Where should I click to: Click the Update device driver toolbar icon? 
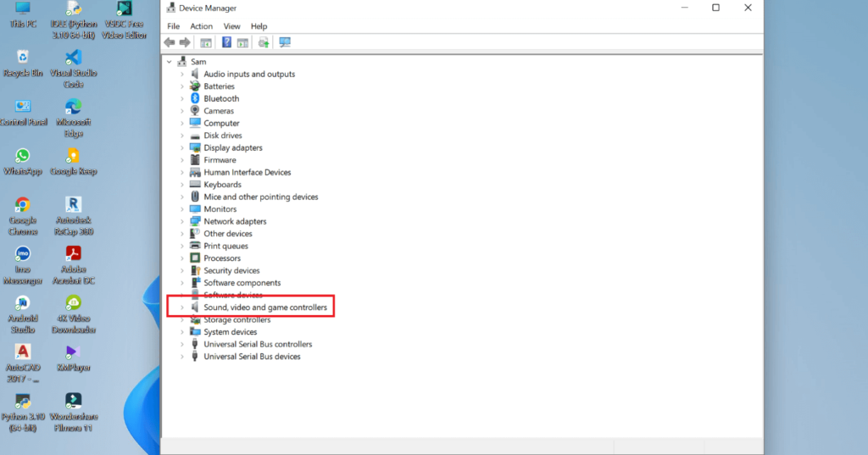click(264, 42)
